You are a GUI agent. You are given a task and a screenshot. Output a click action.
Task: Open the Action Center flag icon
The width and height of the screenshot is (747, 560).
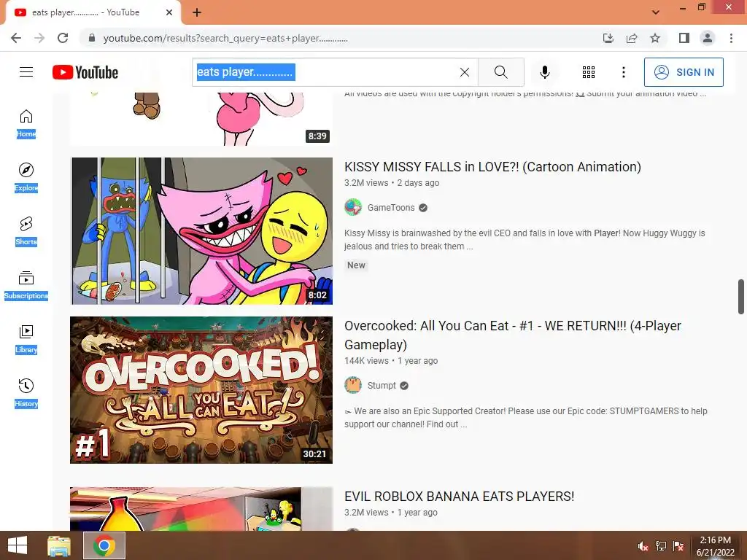click(x=678, y=546)
